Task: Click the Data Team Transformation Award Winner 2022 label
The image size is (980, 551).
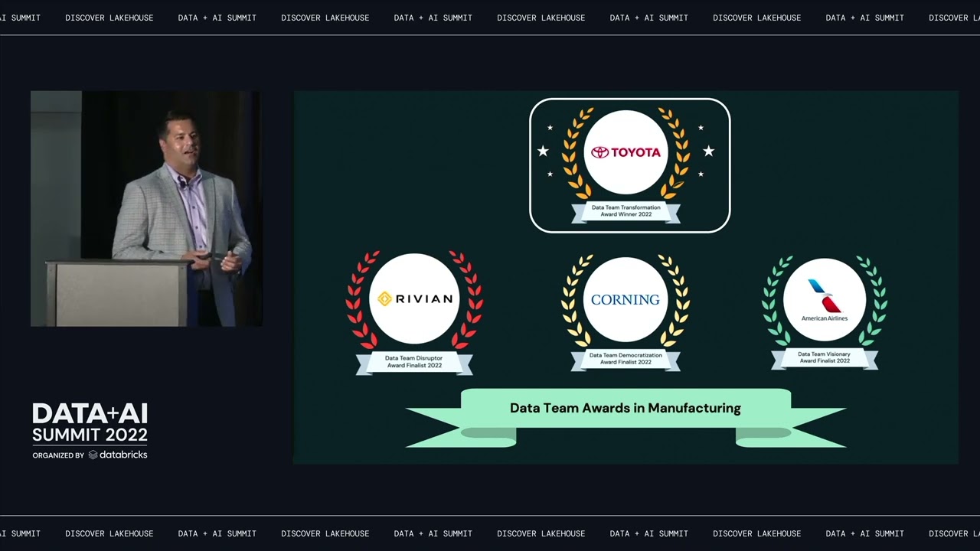Action: [626, 211]
